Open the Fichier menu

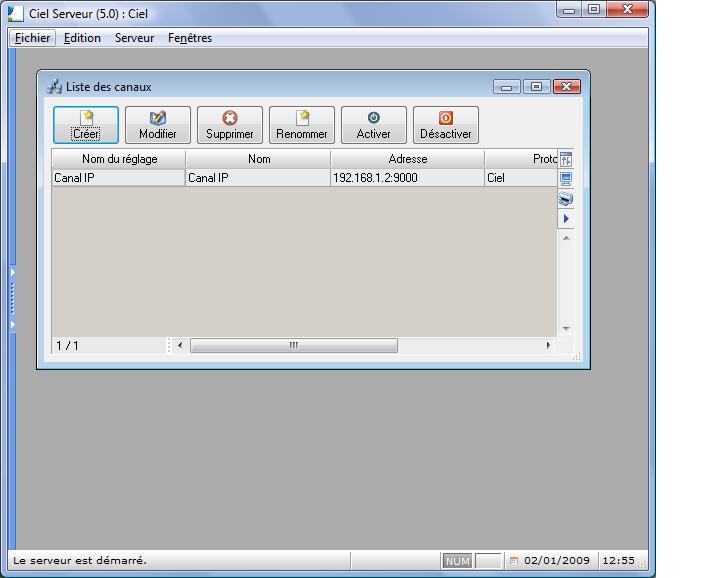click(x=32, y=38)
